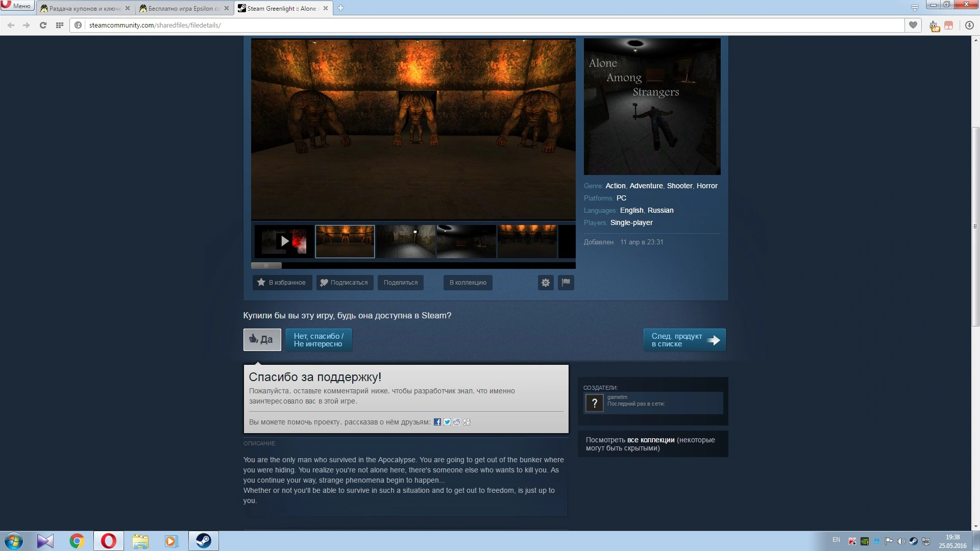This screenshot has width=980, height=551.
Task: Select the dark room ceiling-light thumbnail
Action: [467, 241]
